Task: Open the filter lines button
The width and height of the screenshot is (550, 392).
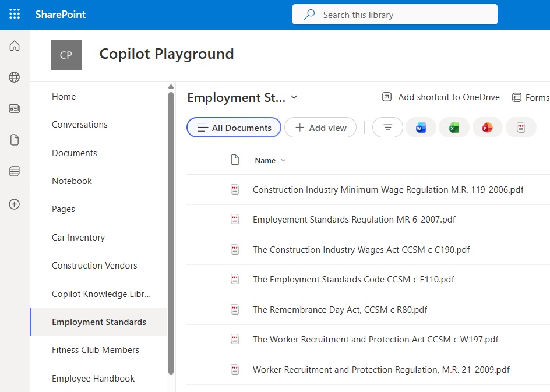Action: pos(387,128)
